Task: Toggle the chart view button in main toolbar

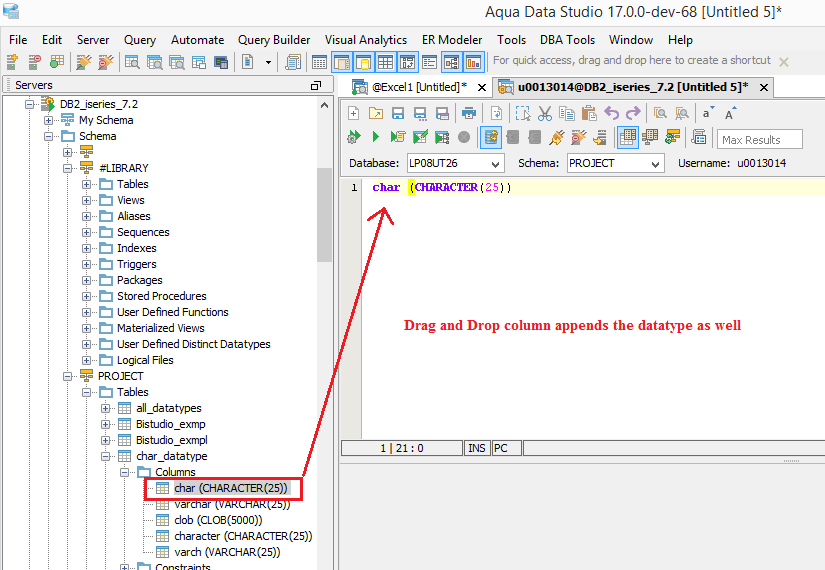Action: click(x=474, y=62)
